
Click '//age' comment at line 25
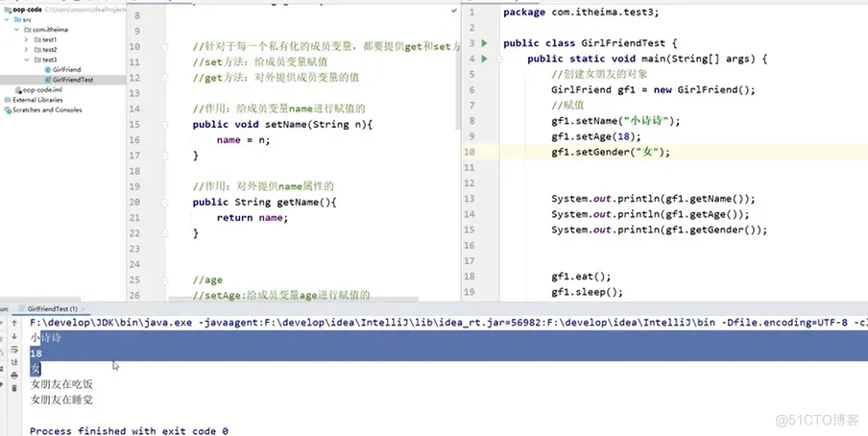tap(207, 280)
